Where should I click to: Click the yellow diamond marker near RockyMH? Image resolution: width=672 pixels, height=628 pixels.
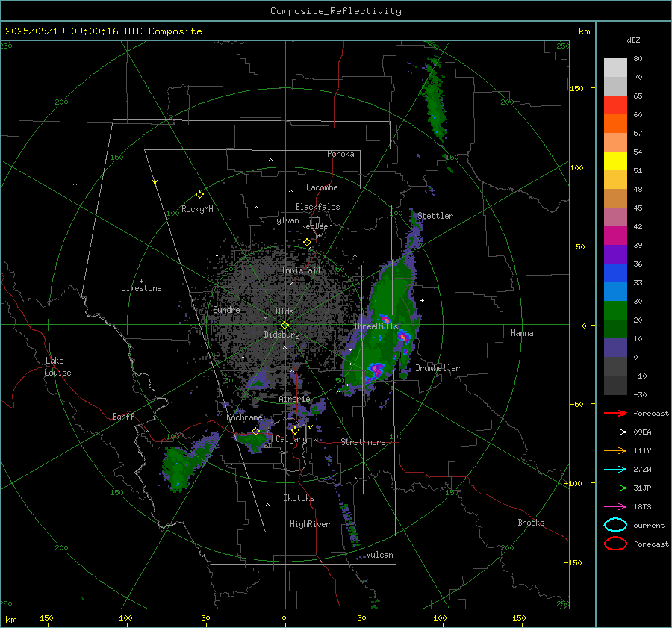(199, 194)
